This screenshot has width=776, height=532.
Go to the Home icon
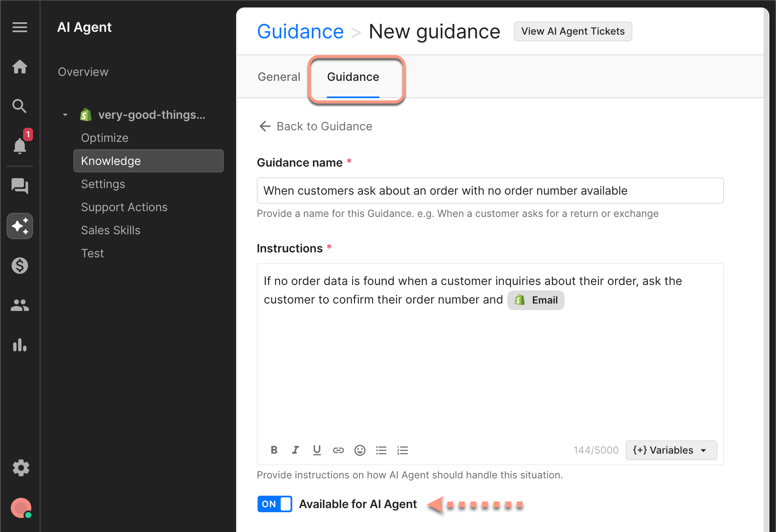point(20,67)
